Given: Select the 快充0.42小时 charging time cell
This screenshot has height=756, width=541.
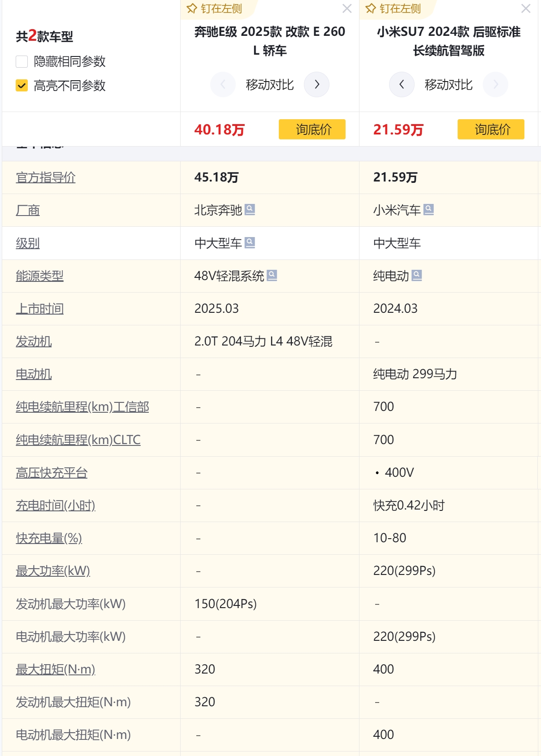Looking at the screenshot, I should click(409, 505).
